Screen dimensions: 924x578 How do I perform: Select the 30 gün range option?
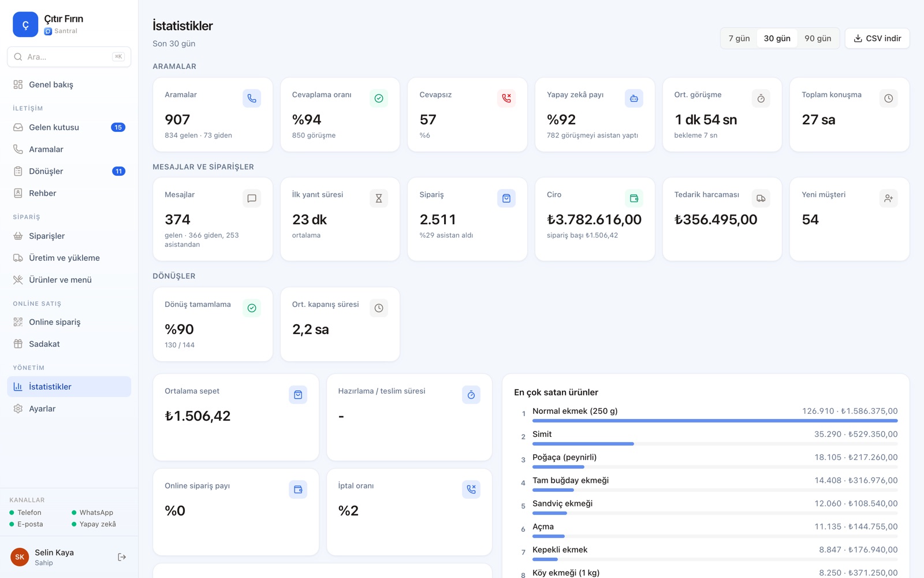pos(777,38)
